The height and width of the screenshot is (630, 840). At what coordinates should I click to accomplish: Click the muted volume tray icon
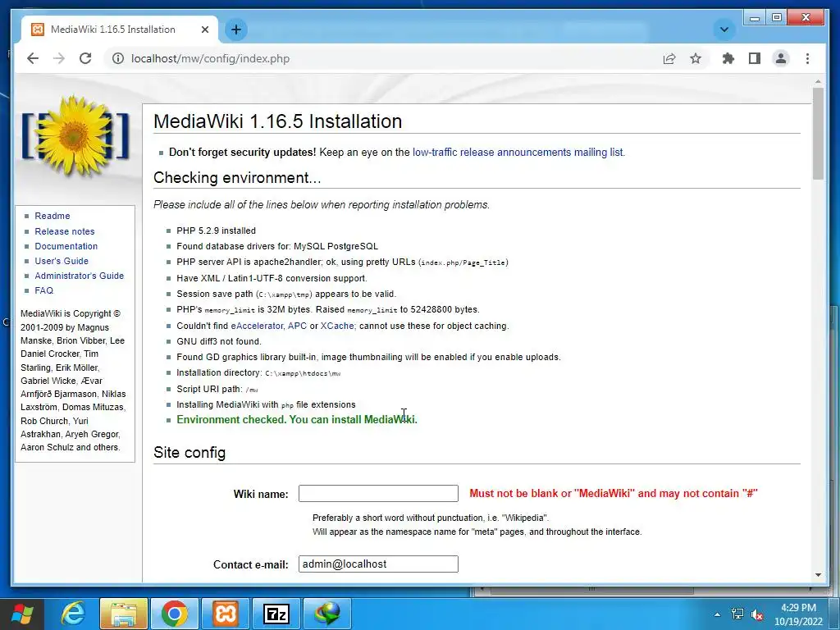tap(757, 614)
